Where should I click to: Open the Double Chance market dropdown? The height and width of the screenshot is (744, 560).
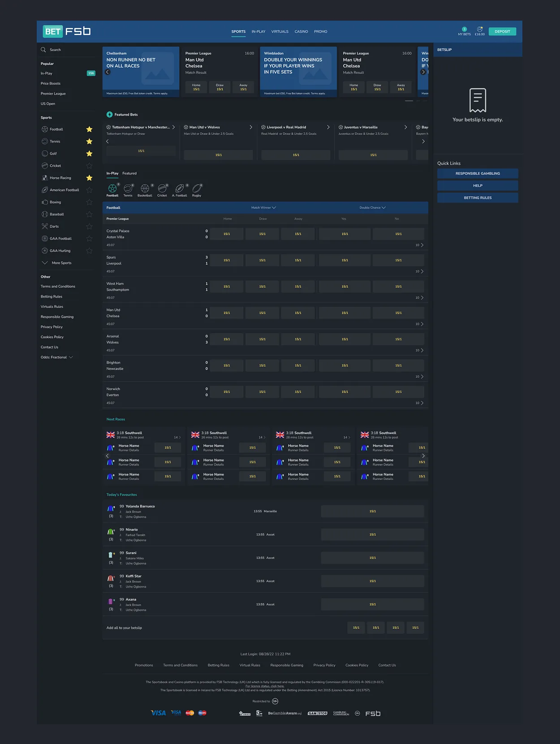pos(372,208)
